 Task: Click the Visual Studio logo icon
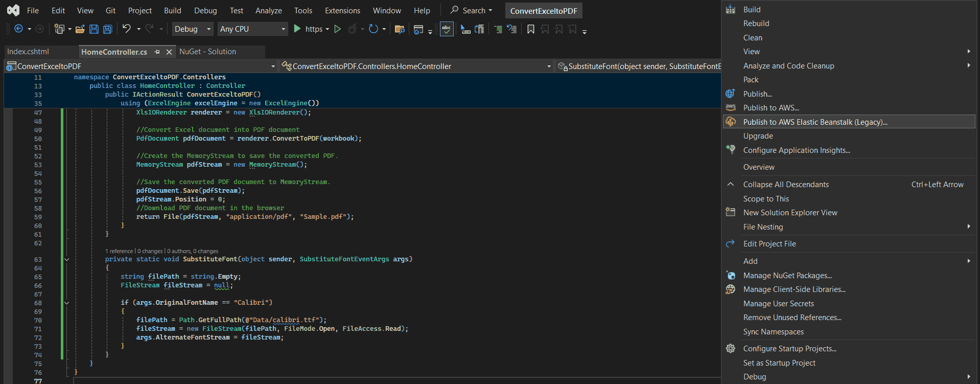click(13, 10)
